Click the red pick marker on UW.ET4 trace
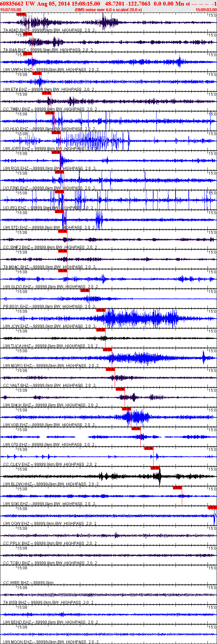 pos(37,73)
